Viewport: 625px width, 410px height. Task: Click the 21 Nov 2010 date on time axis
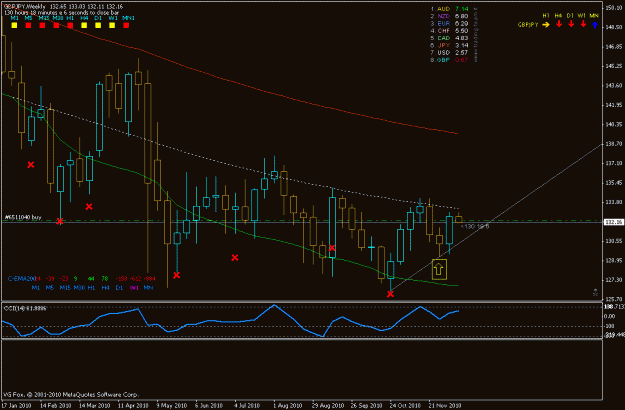point(445,406)
